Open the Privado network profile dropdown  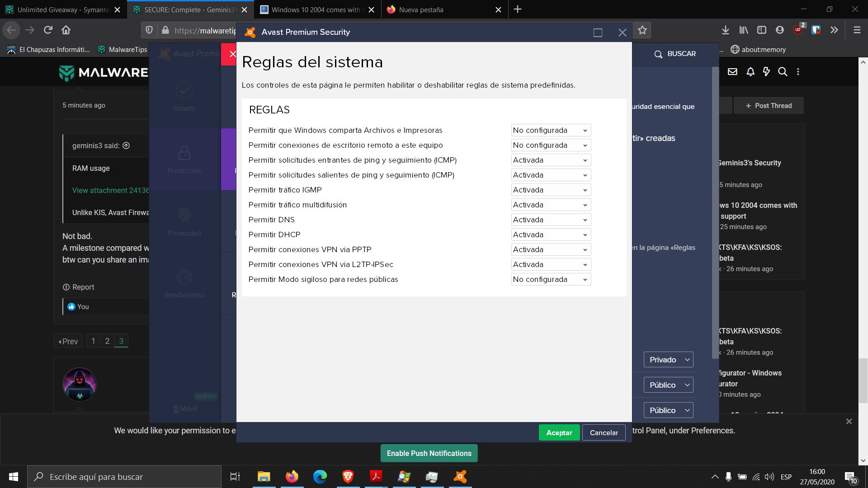click(x=668, y=360)
